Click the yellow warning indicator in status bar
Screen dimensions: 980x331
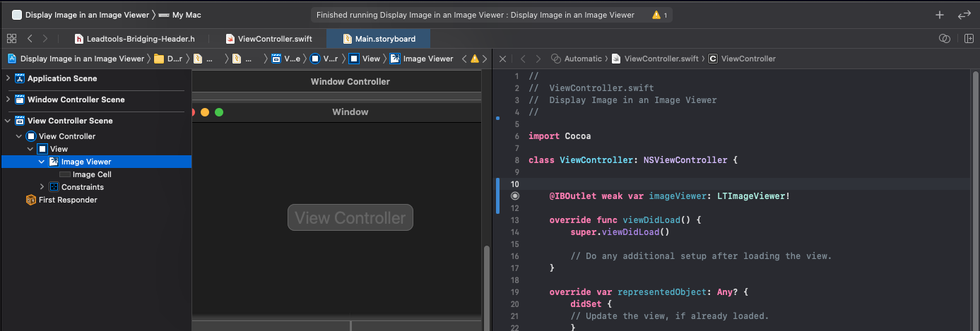click(659, 15)
